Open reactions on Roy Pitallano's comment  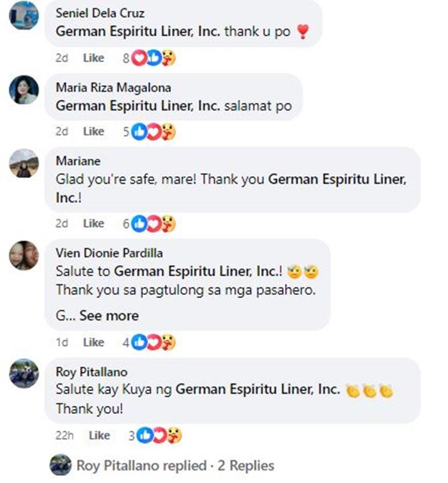pos(155,435)
